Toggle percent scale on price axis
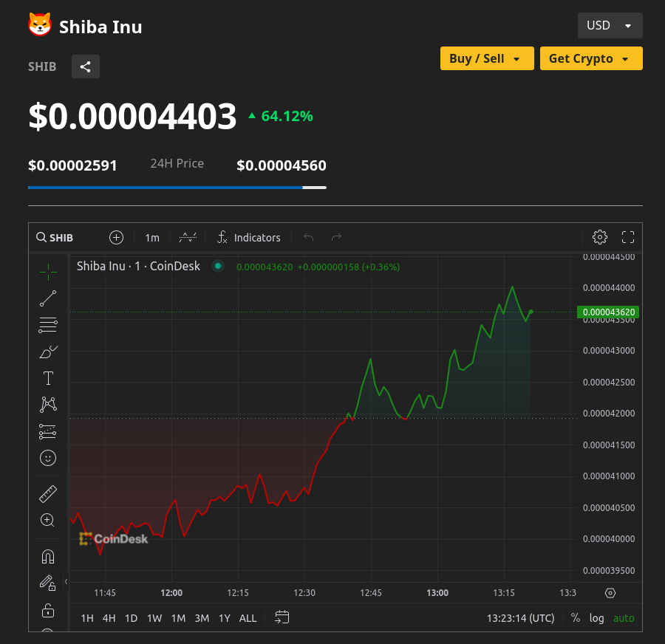Image resolution: width=665 pixels, height=644 pixels. click(576, 618)
